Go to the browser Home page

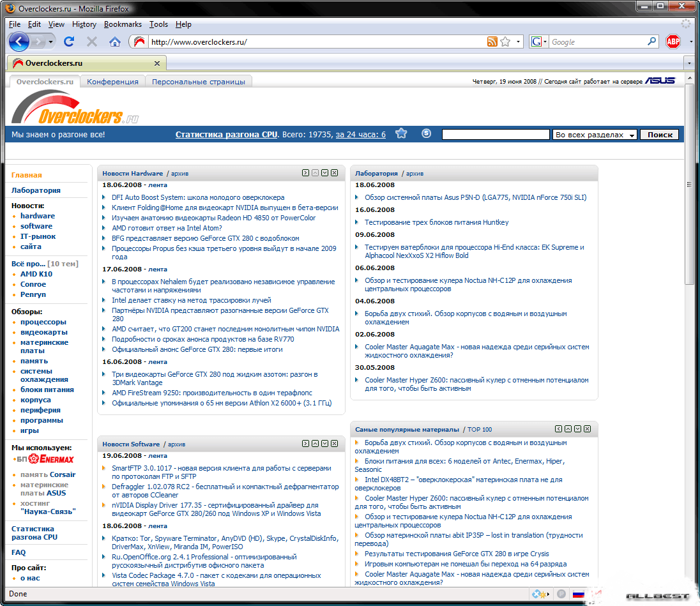pyautogui.click(x=115, y=42)
